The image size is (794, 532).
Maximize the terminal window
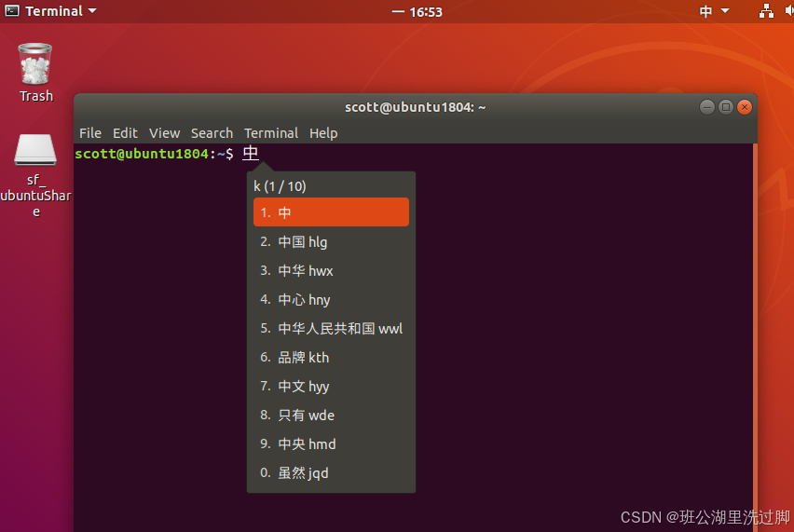(726, 107)
